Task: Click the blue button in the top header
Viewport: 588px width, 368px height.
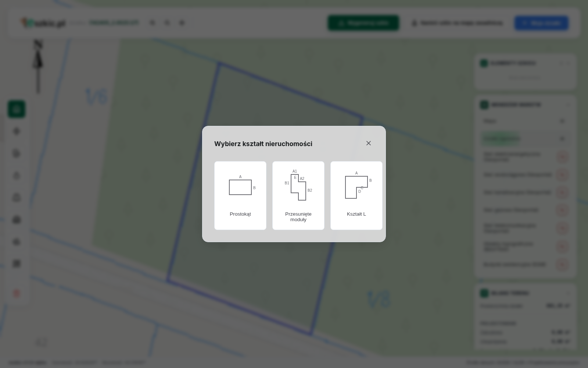Action: pos(541,23)
